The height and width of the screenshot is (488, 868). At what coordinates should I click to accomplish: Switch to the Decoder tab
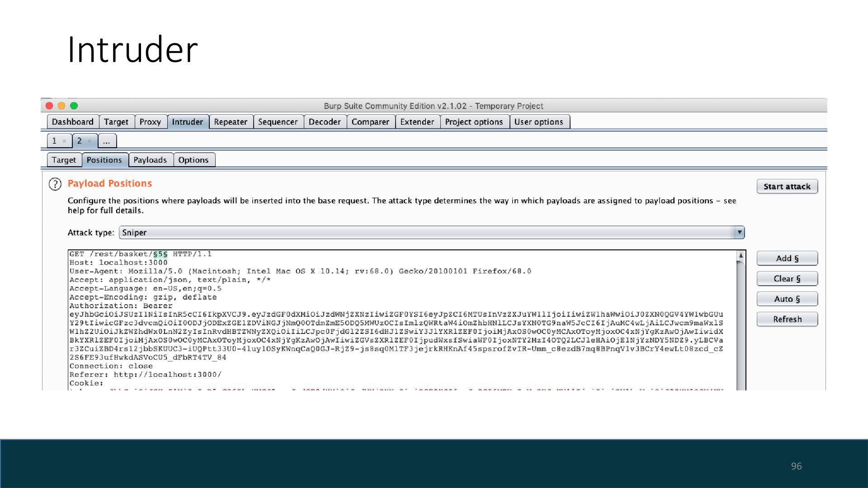(325, 122)
